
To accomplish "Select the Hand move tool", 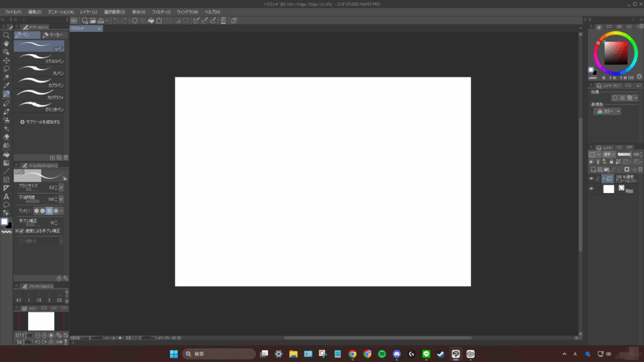I will tap(6, 43).
